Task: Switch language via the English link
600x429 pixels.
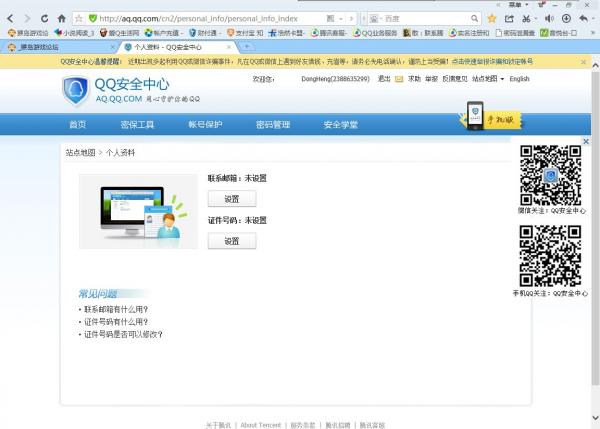Action: 519,79
